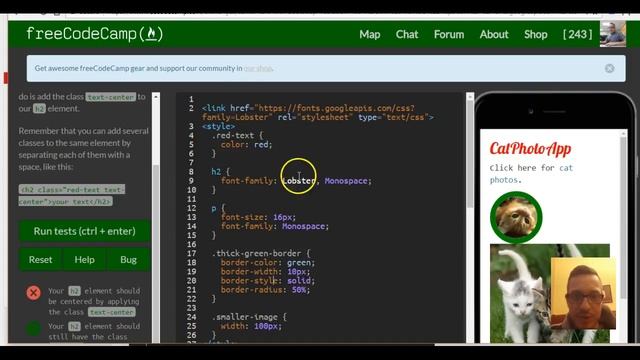Click 'border-color: green;' line

click(x=268, y=262)
